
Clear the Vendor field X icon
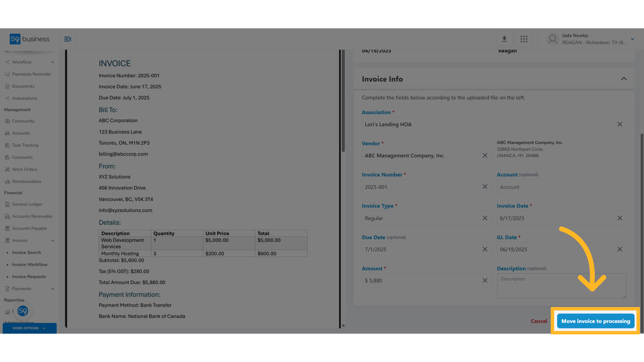coord(485,156)
